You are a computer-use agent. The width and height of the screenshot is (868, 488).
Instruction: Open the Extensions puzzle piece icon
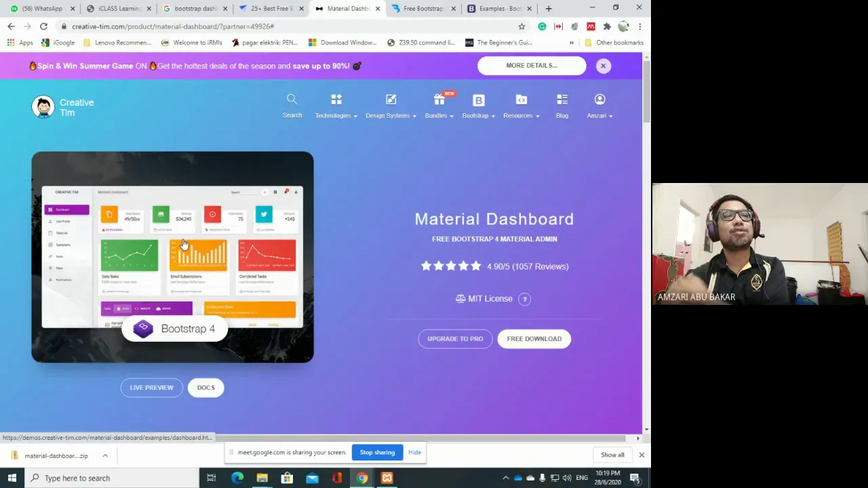607,26
